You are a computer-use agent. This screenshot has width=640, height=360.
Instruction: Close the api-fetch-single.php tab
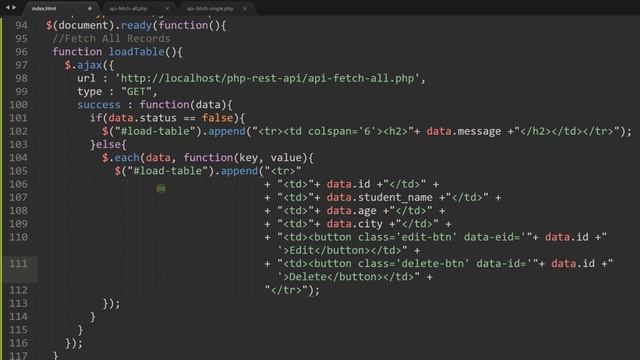244,8
